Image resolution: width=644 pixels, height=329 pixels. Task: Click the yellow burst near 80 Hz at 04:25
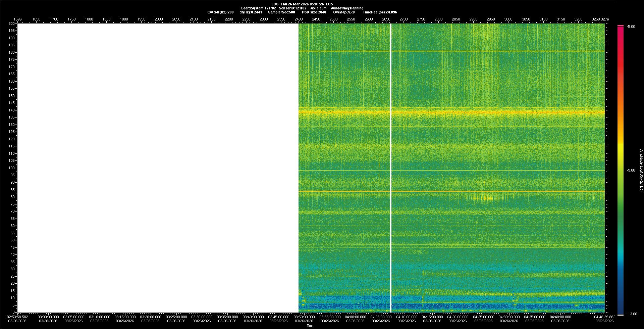483,198
